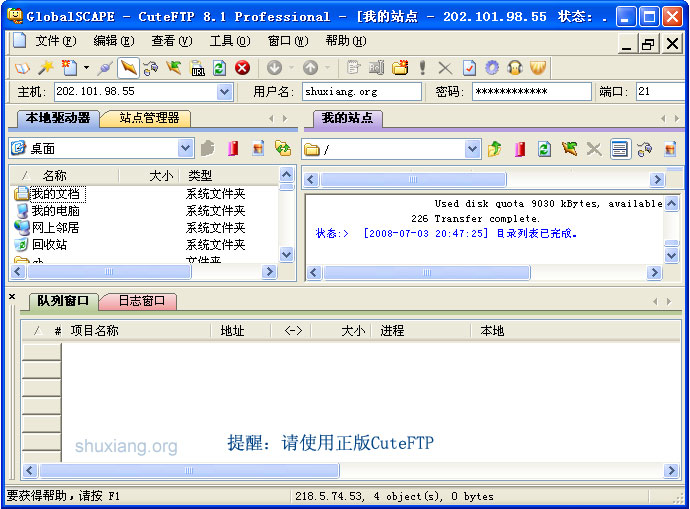Viewport: 690px width, 509px height.
Task: Open the 帮助(H) menu
Action: tap(346, 41)
